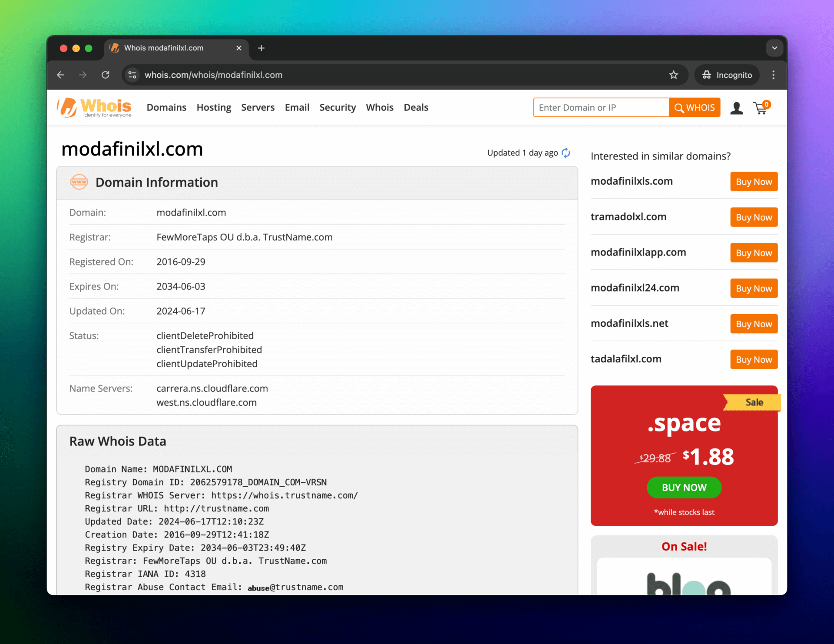Click the Expires On date 2034-06-03
This screenshot has width=834, height=644.
[181, 287]
